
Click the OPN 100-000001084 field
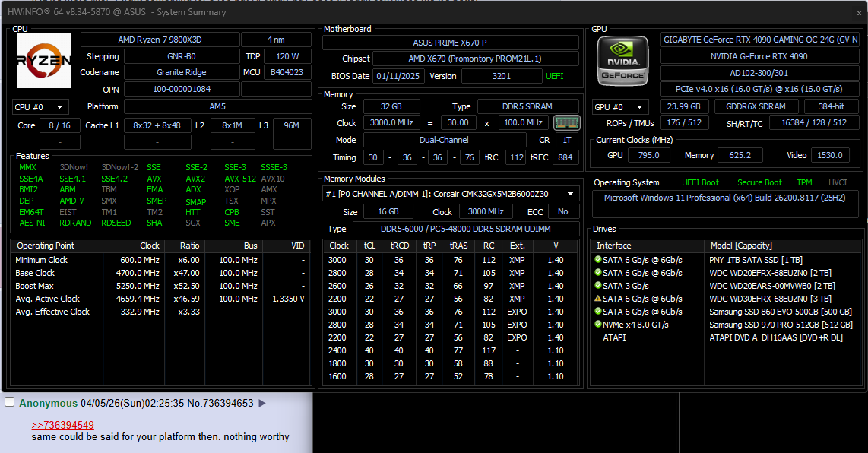(182, 89)
